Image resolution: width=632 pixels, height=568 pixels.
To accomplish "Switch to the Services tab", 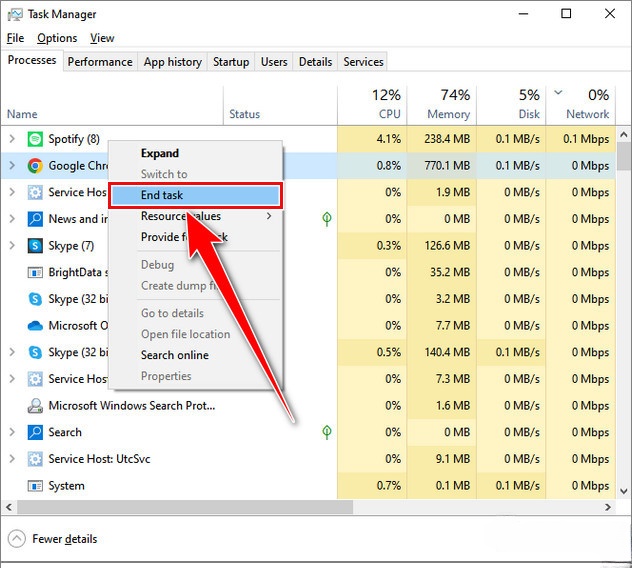I will [x=363, y=62].
